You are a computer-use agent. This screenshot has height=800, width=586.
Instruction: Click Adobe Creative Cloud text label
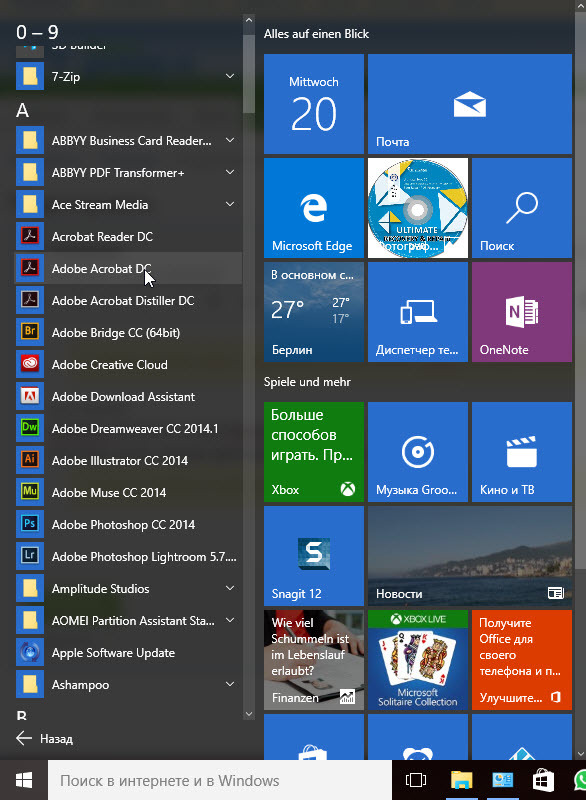click(110, 365)
